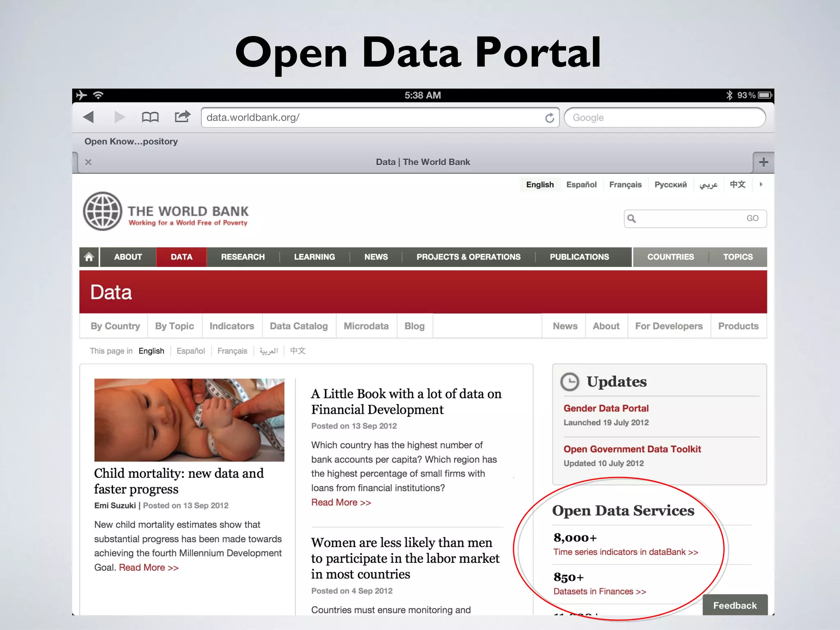Tap the Safari back arrow
Screen dimensions: 840x630
(x=88, y=117)
